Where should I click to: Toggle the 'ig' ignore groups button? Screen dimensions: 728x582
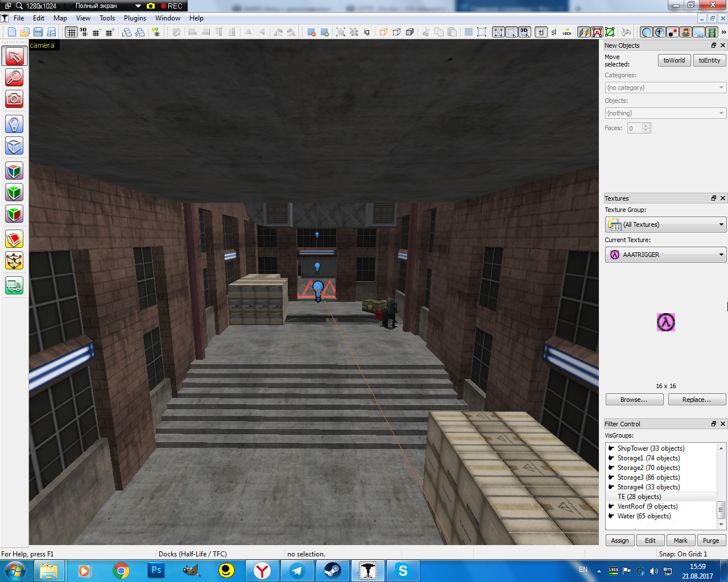367,32
